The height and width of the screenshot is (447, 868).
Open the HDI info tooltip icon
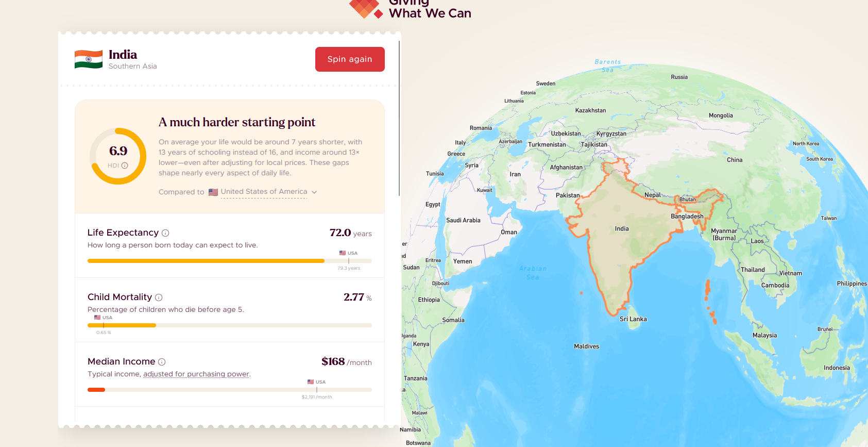pyautogui.click(x=125, y=165)
